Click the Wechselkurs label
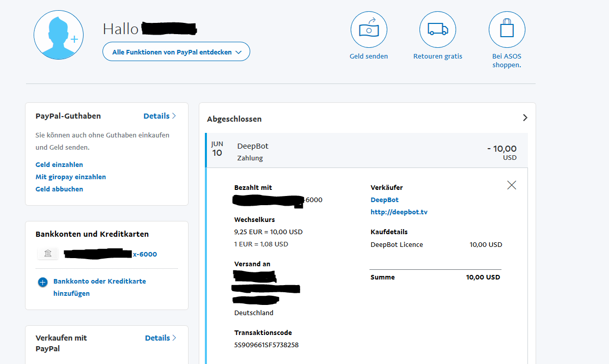 254,219
